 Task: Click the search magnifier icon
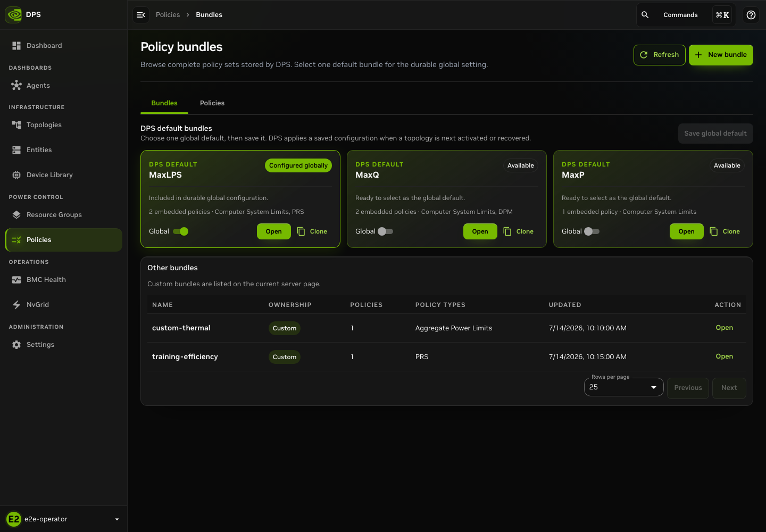(645, 15)
